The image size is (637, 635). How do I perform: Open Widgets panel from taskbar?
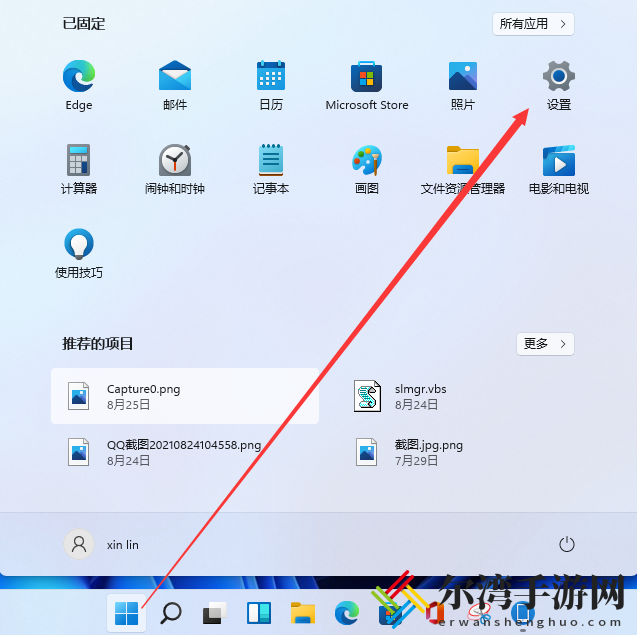pyautogui.click(x=259, y=613)
